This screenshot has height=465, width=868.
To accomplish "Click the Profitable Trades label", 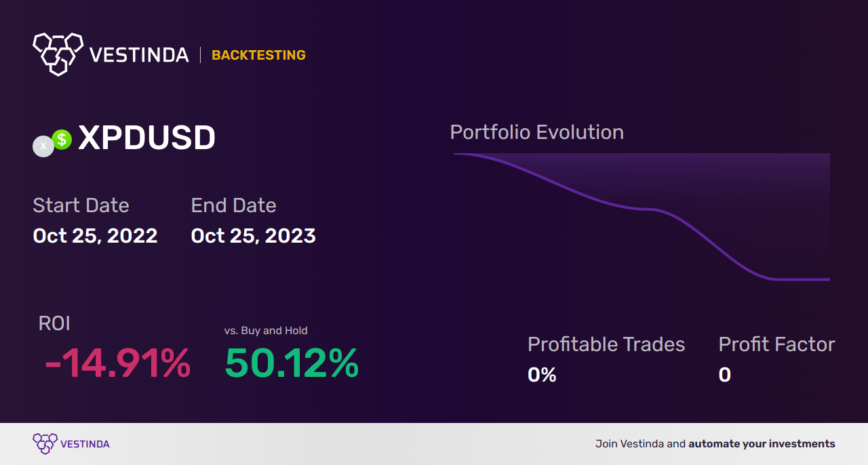I will [606, 344].
